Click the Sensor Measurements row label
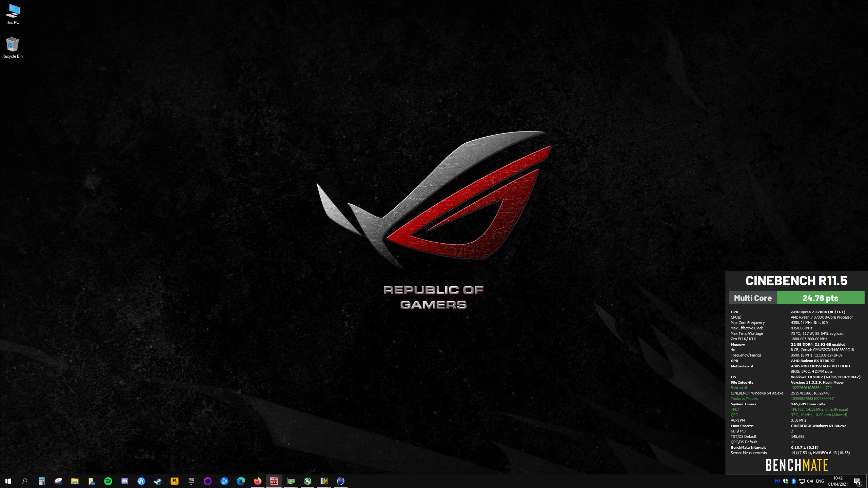This screenshot has width=868, height=488. 749,453
